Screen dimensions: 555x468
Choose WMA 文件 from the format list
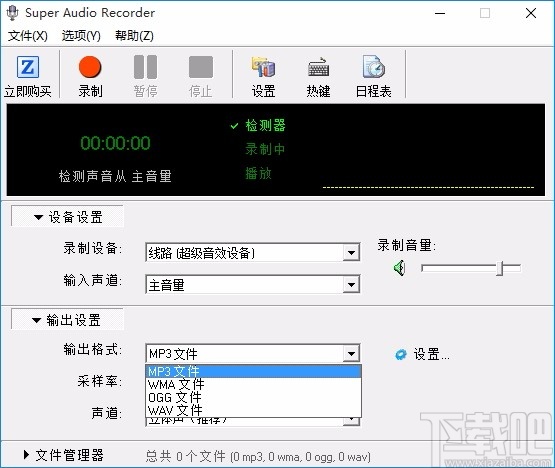(253, 384)
